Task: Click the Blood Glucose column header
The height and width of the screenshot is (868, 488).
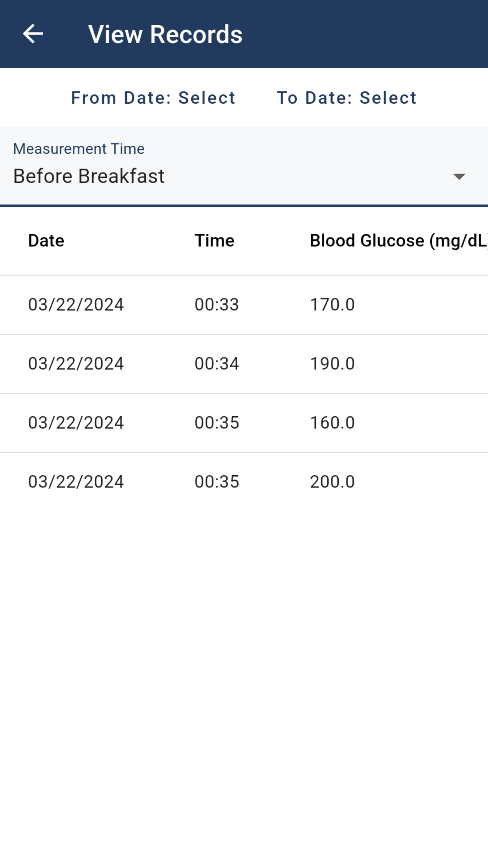Action: [x=399, y=241]
